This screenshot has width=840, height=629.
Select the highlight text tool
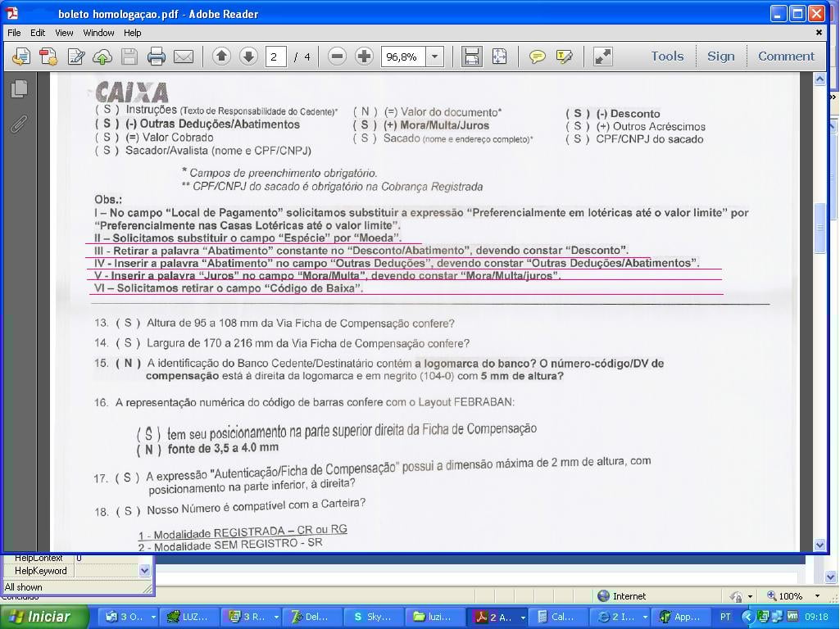(564, 57)
